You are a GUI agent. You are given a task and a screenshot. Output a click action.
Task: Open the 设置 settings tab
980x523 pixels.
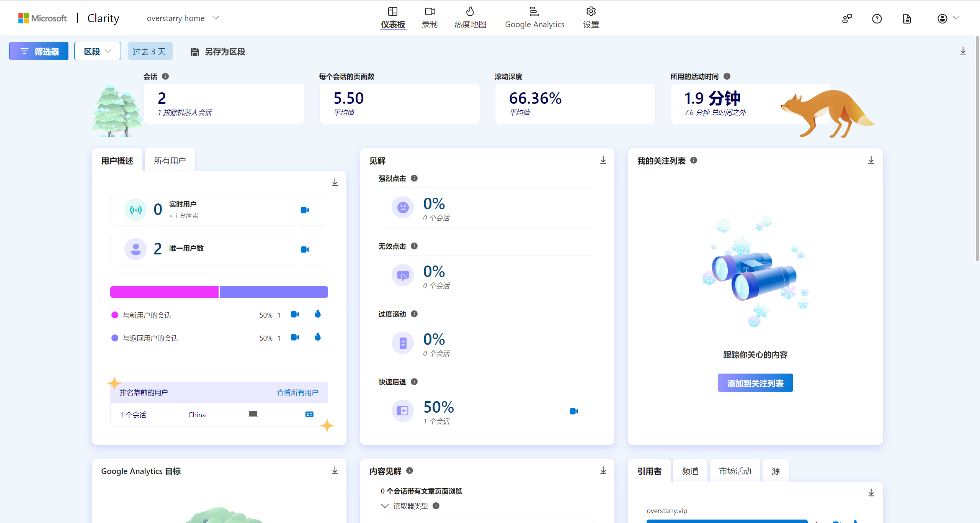coord(591,18)
